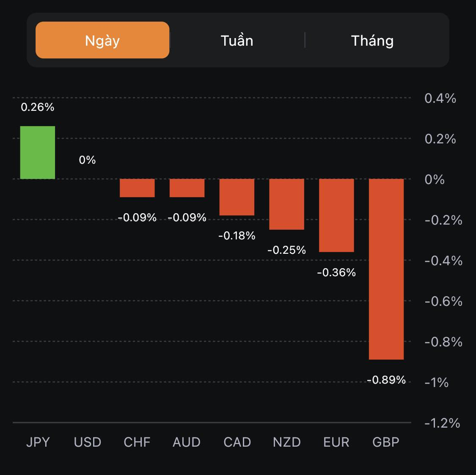
Task: Click the red GBP bar
Action: pos(386,269)
